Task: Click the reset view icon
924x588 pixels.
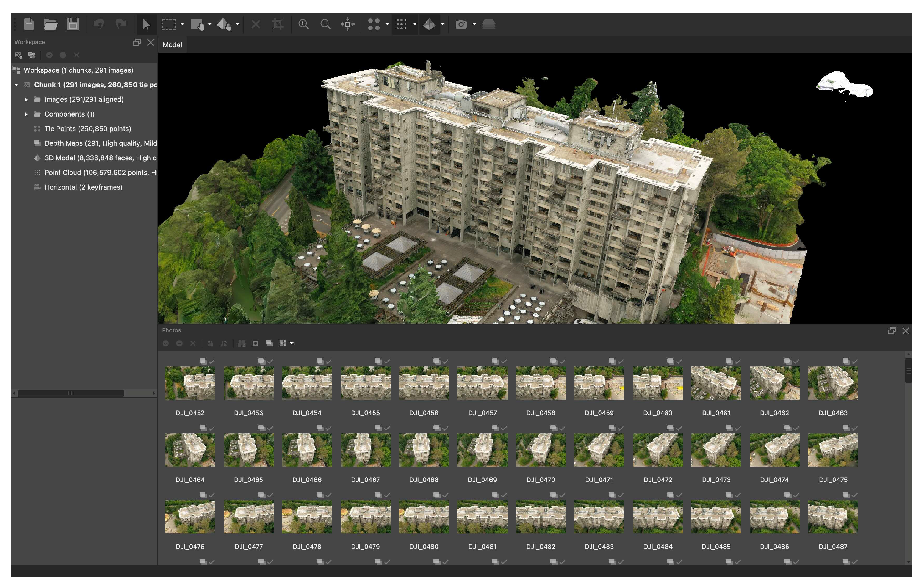Action: (348, 24)
